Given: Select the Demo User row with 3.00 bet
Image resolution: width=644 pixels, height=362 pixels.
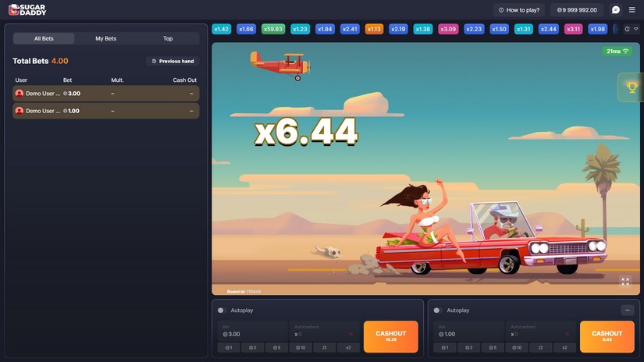Looking at the screenshot, I should click(x=106, y=94).
